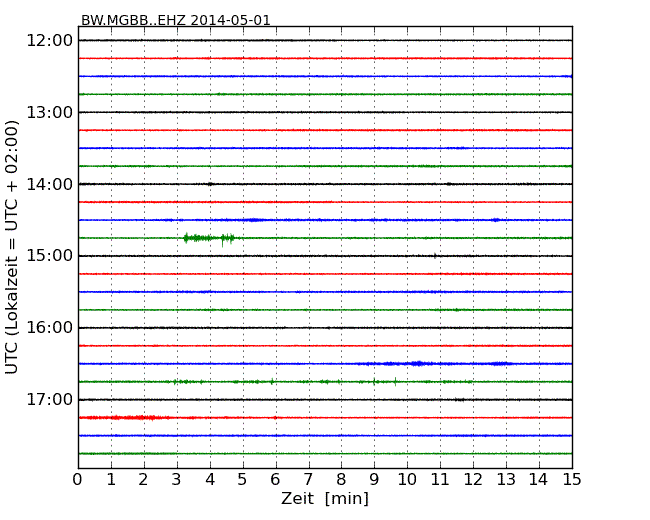
Task: Click the x-axis tick label 11
Action: tap(440, 480)
